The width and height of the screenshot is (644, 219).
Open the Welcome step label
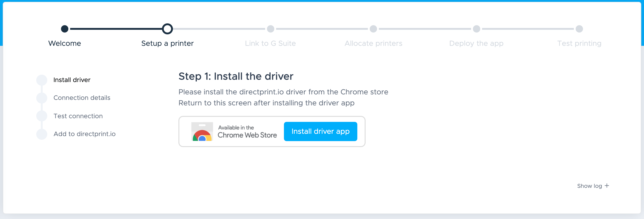coord(64,44)
